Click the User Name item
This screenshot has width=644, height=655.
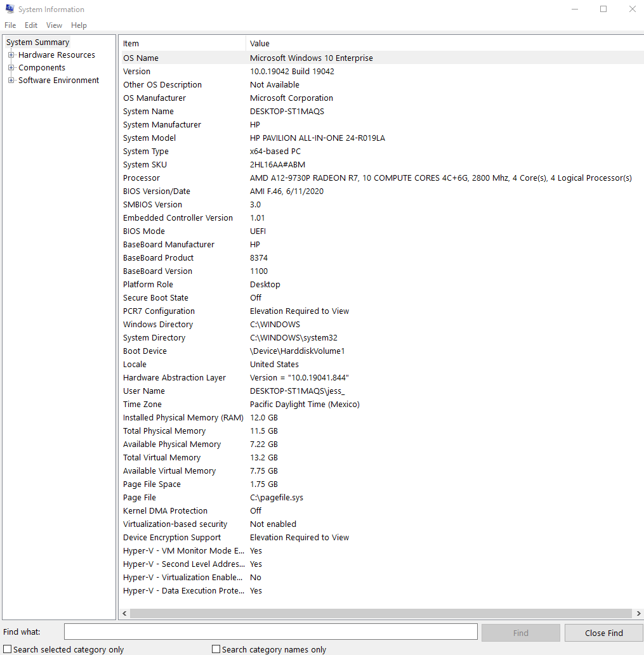point(144,391)
